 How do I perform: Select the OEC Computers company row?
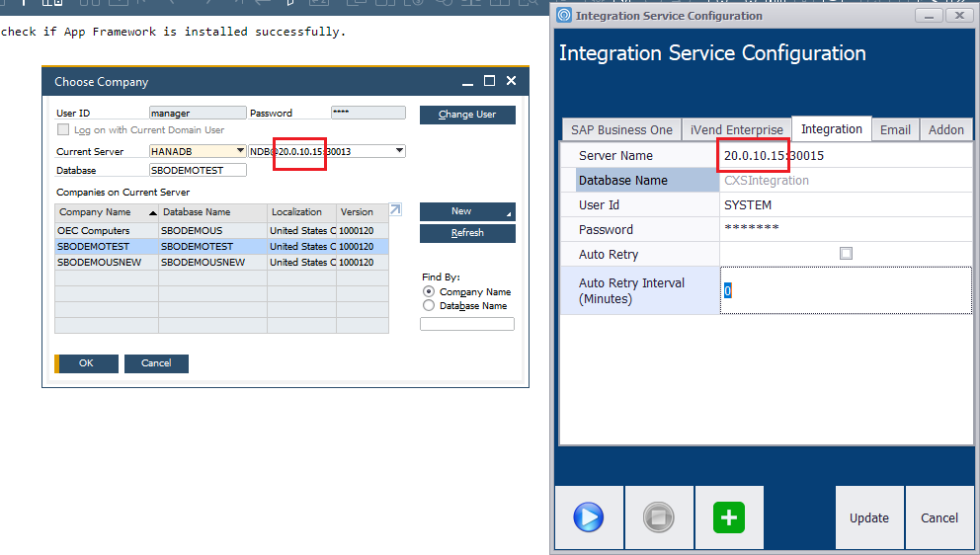221,231
